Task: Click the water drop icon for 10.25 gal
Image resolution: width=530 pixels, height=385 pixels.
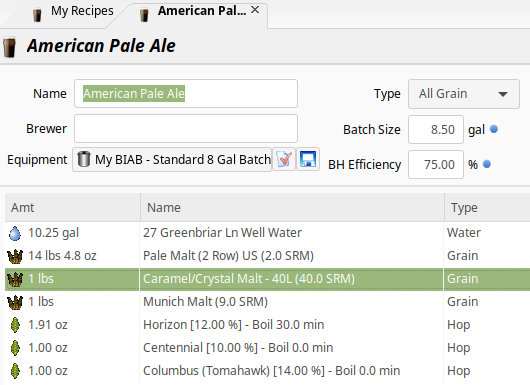Action: pyautogui.click(x=15, y=233)
